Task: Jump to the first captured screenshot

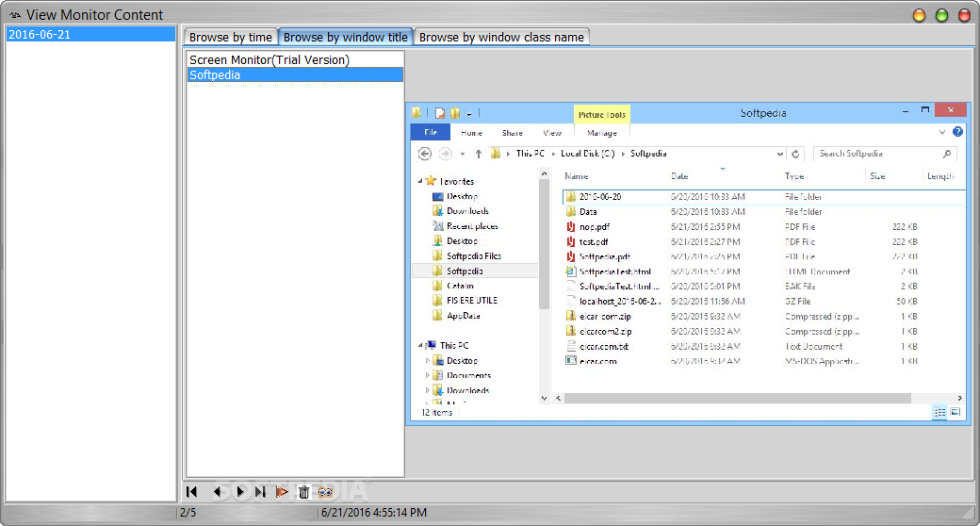Action: [192, 492]
